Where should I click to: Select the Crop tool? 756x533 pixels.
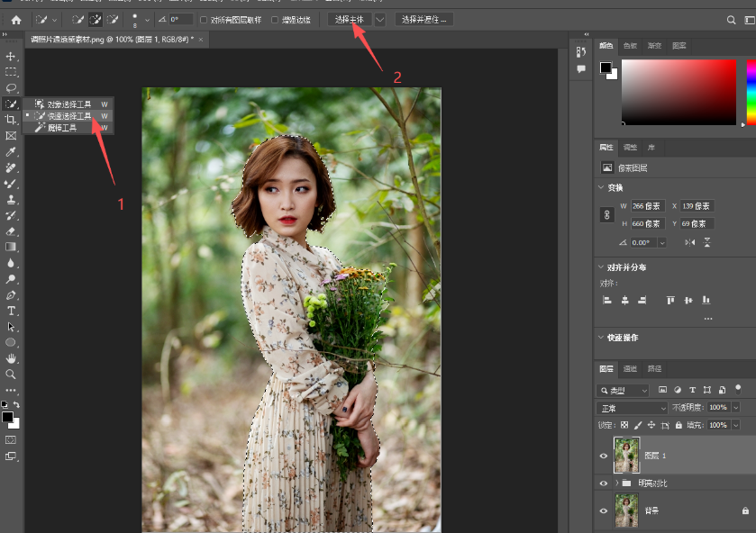pyautogui.click(x=11, y=120)
